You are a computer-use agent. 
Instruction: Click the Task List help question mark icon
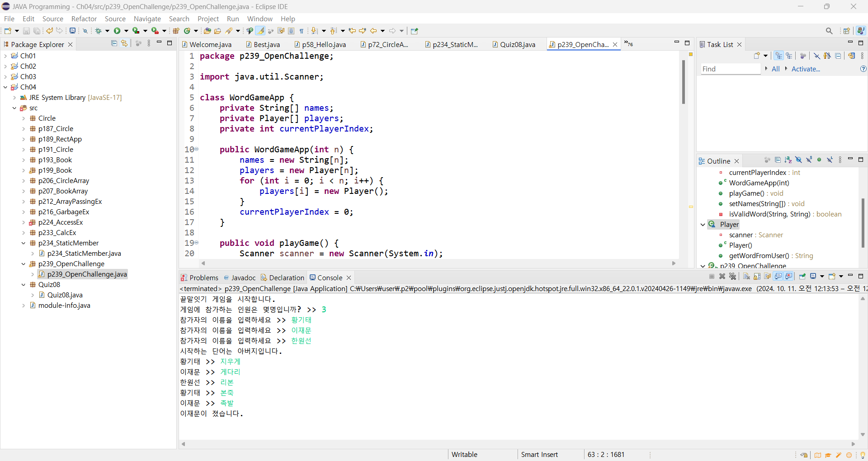click(863, 69)
